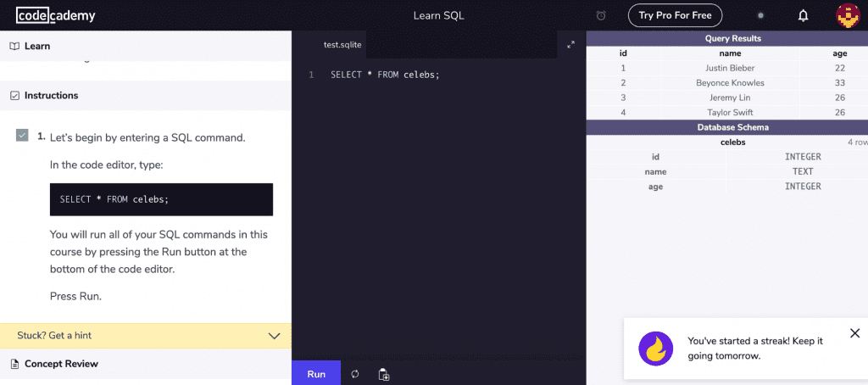Click the name field in schema
868x385 pixels.
(x=655, y=172)
